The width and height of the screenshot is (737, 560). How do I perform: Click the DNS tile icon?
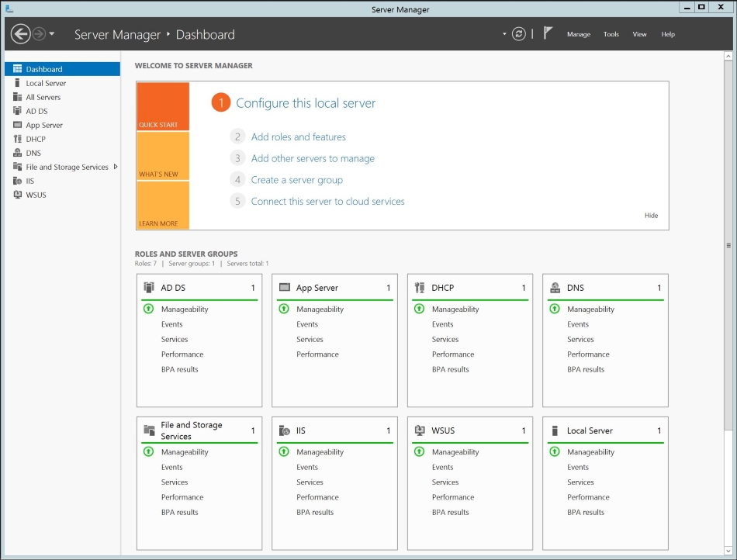(555, 288)
